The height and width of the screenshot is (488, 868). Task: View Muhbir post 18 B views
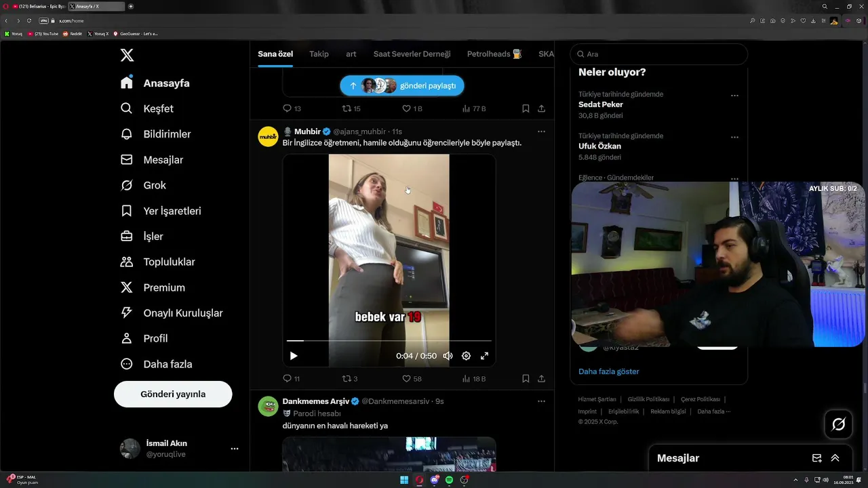(x=474, y=379)
